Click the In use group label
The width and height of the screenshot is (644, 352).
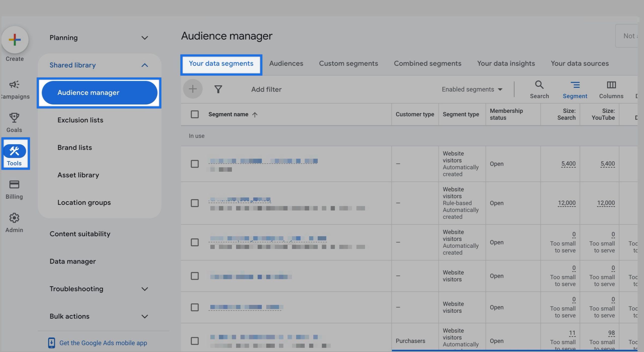point(196,136)
